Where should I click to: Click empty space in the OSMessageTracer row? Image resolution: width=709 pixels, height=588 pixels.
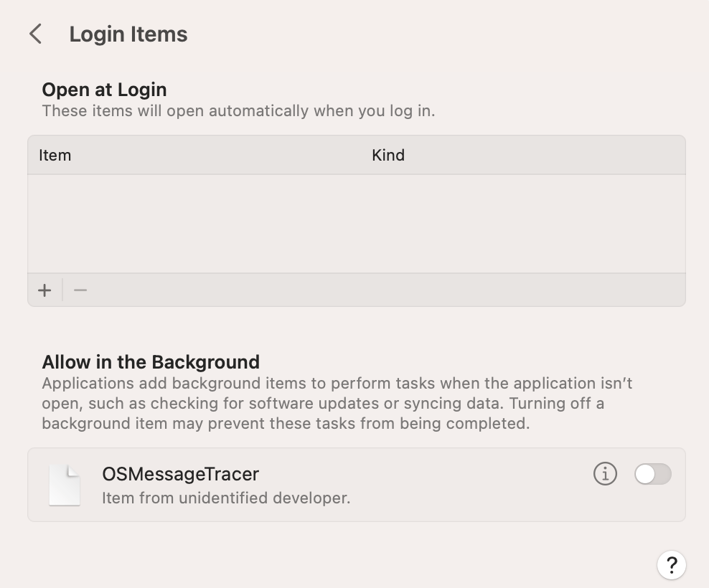point(466,485)
